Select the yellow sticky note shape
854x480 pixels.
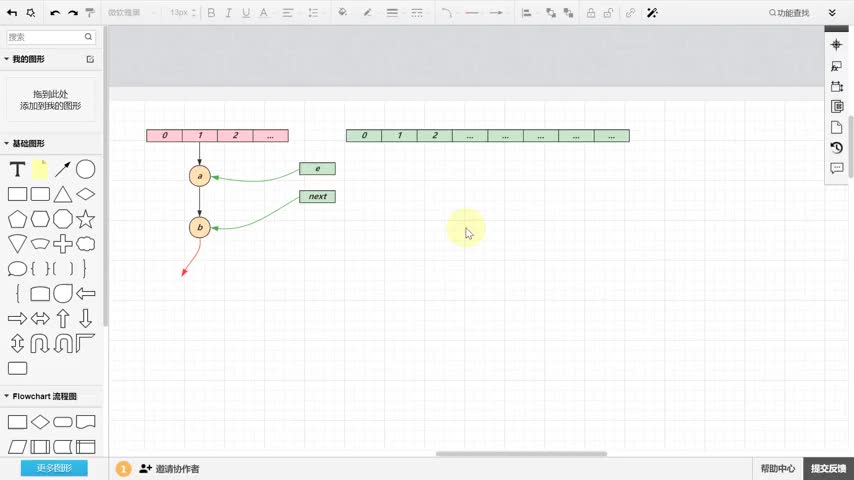pyautogui.click(x=40, y=169)
